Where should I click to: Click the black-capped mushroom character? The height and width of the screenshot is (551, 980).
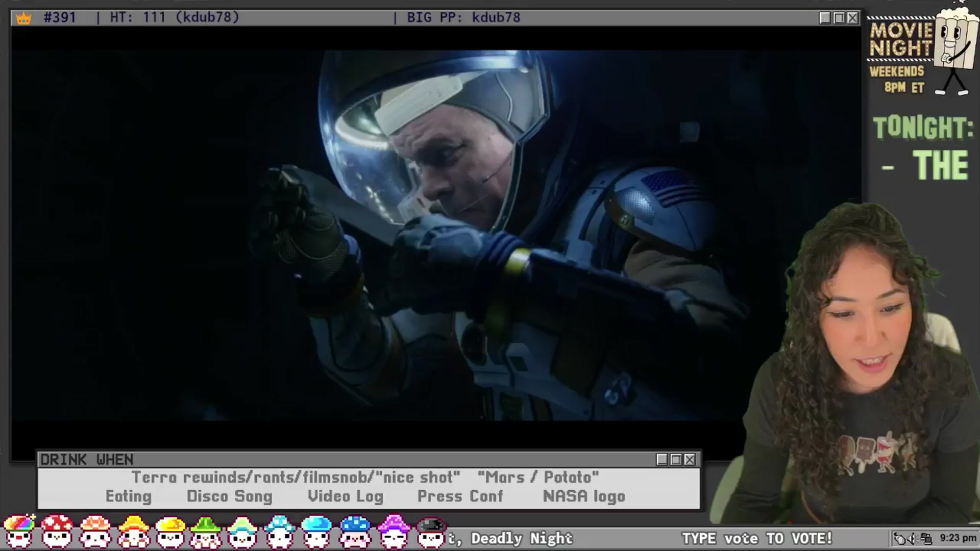pos(431,532)
